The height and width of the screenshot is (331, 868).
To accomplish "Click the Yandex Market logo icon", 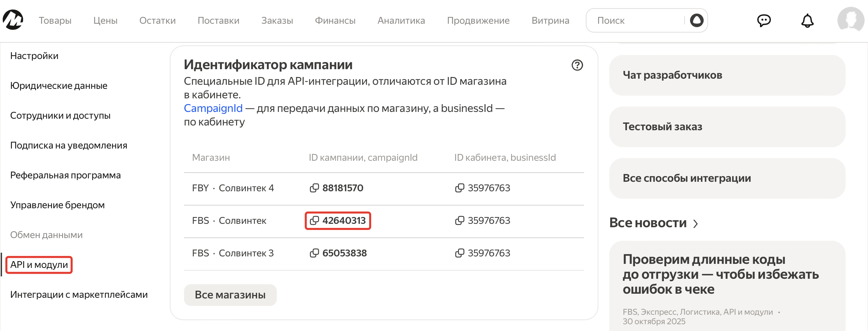I will 13,20.
